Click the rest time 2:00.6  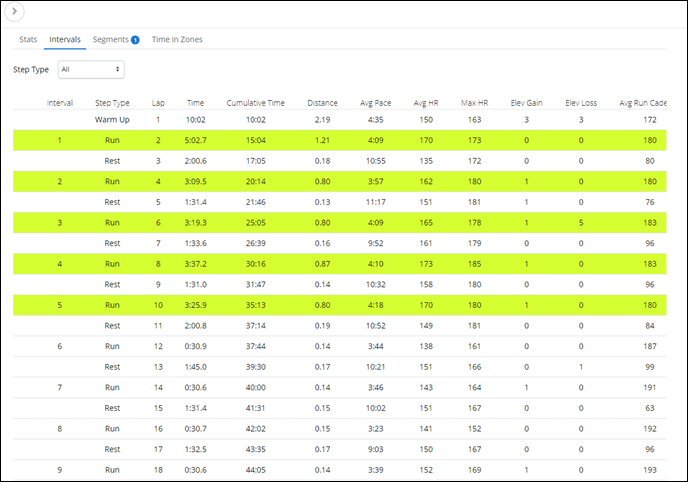tap(195, 161)
